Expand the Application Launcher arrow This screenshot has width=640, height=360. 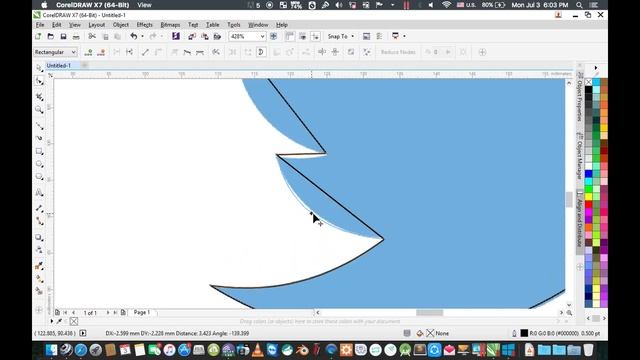(404, 36)
